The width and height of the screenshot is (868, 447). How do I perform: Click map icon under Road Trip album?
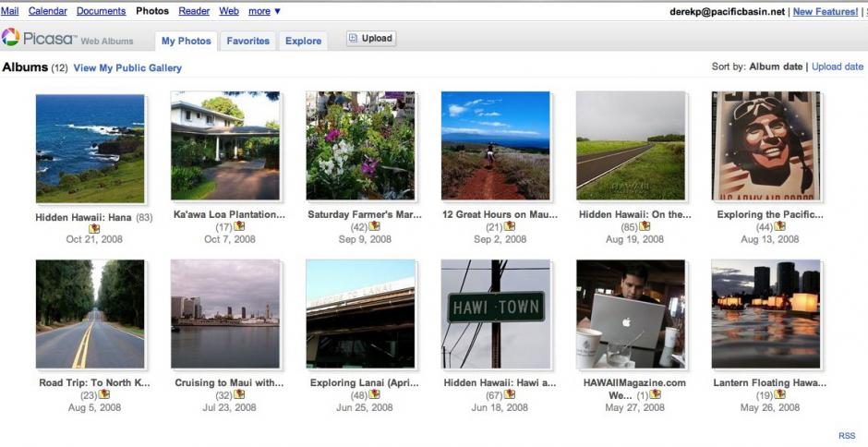point(104,394)
